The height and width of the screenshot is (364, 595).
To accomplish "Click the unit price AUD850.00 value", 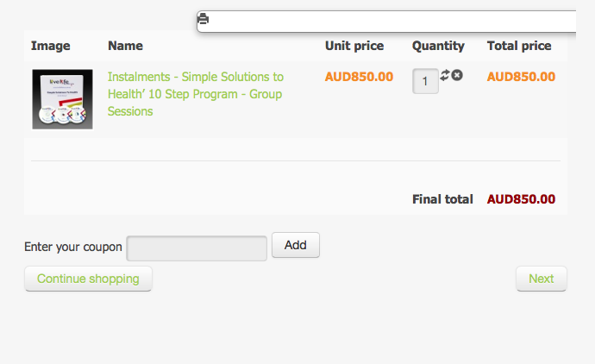I will [359, 77].
